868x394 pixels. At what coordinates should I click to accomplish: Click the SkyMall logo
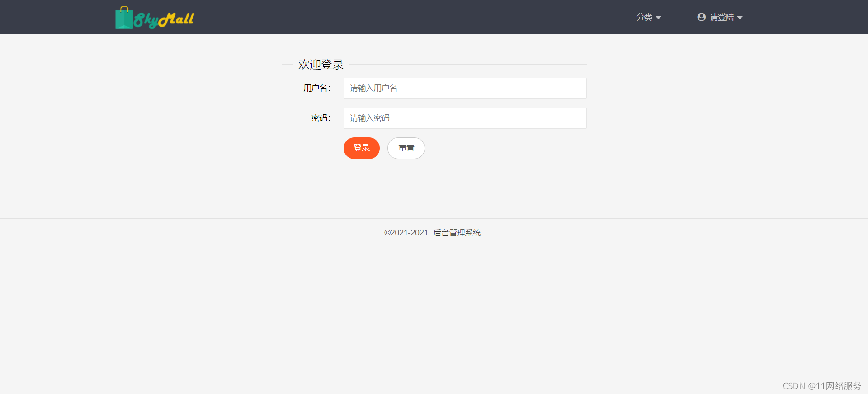tap(155, 18)
